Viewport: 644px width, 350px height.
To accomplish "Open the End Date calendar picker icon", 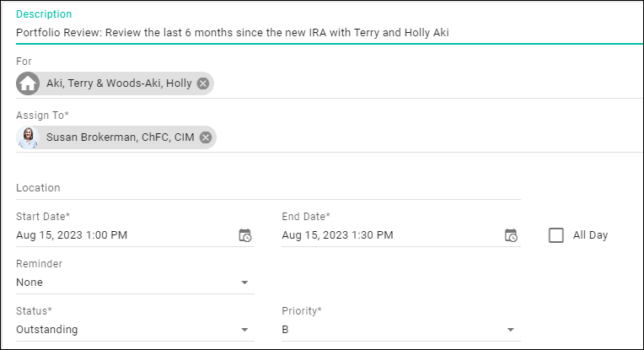I will coord(511,235).
